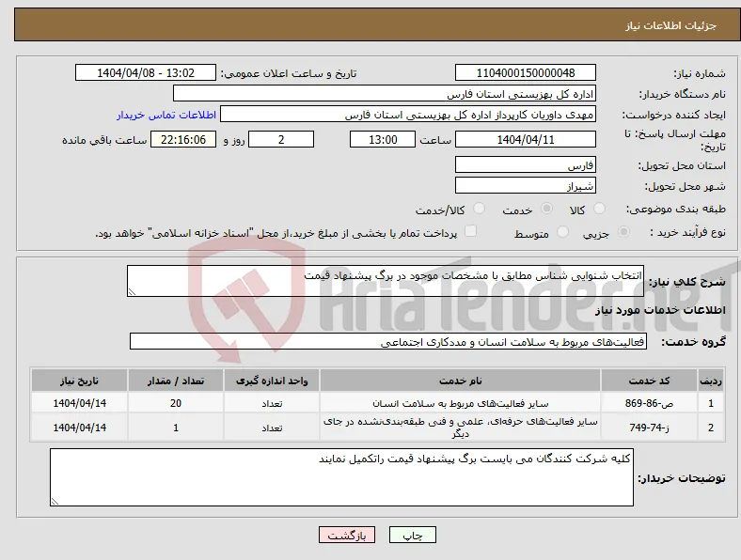Toggle the Islamic treasury payment checkbox
The height and width of the screenshot is (560, 741).
click(470, 231)
